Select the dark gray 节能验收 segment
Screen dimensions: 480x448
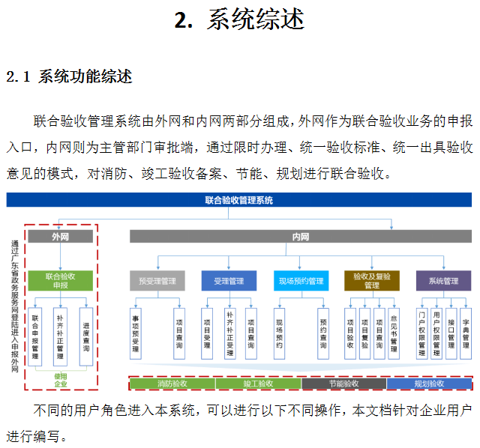click(x=344, y=384)
